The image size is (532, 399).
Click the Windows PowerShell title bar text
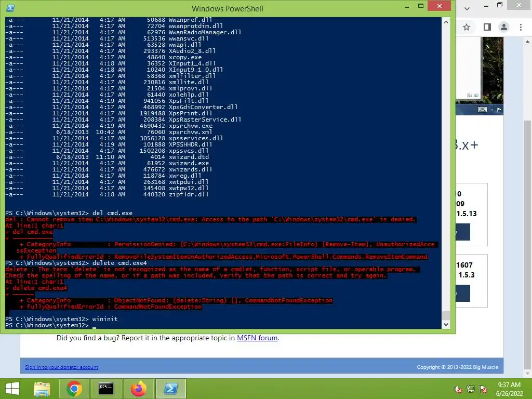[x=228, y=8]
